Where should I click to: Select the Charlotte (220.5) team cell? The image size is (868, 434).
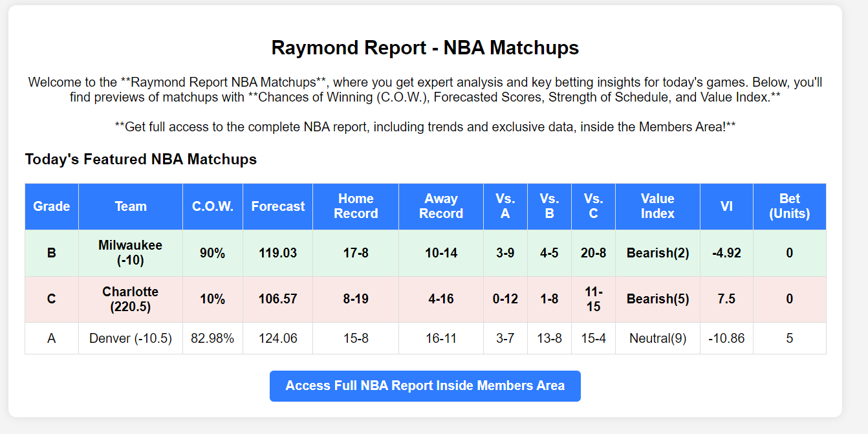[131, 299]
